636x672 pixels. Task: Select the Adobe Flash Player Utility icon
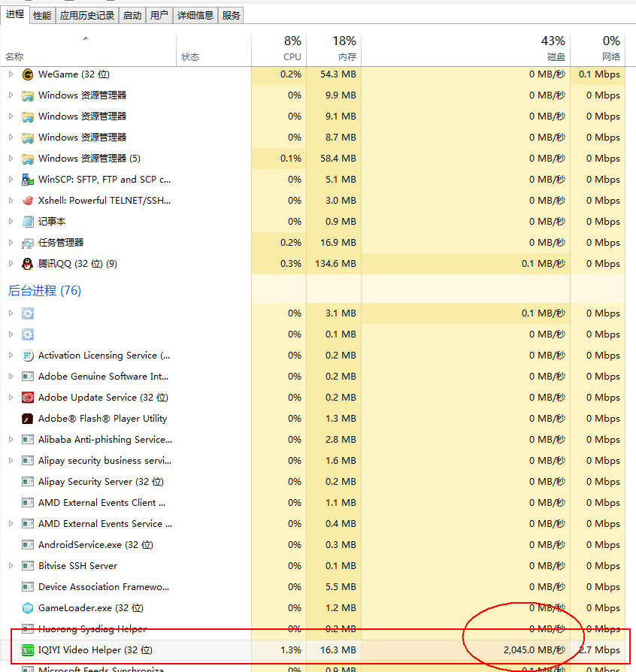click(28, 419)
